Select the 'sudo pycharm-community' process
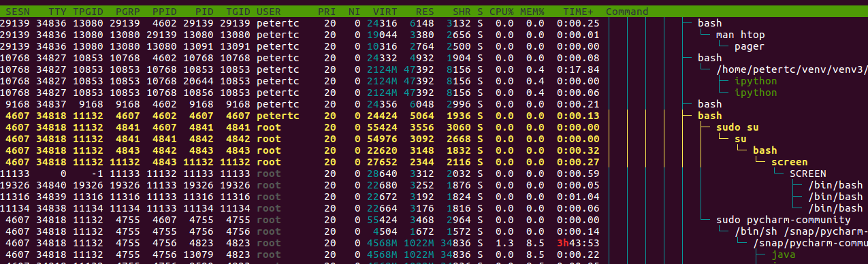Image resolution: width=868 pixels, height=264 pixels. [434, 220]
